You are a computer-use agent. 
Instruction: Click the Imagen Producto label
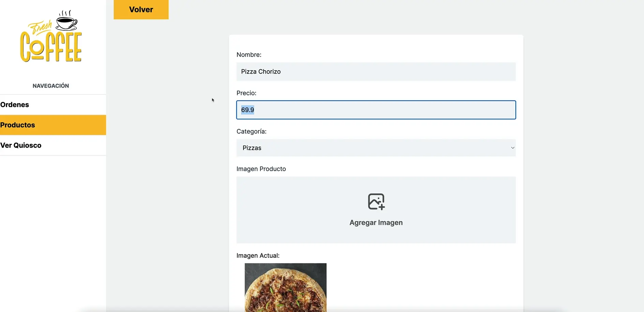[261, 169]
